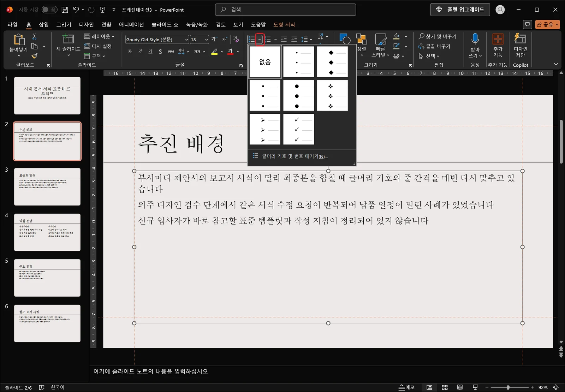Click the search (검색) box

coord(285,10)
